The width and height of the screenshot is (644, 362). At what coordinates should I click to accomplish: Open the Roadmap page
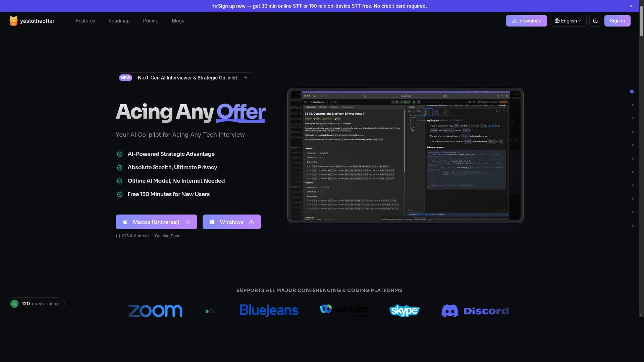[x=119, y=21]
